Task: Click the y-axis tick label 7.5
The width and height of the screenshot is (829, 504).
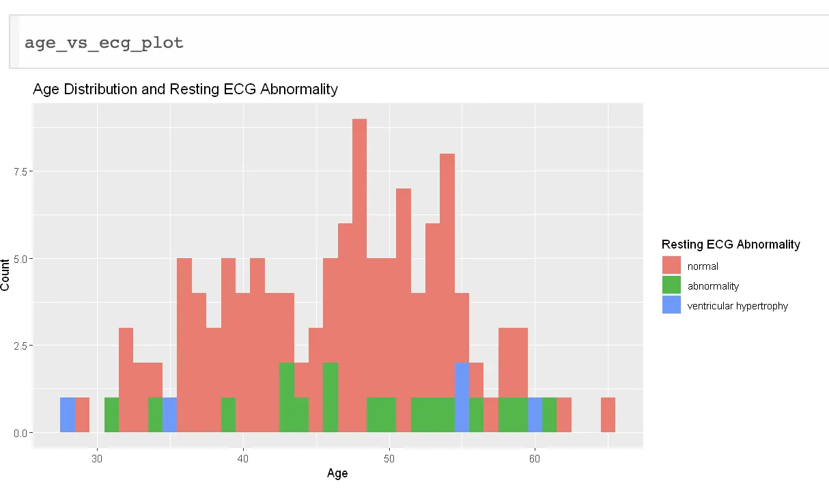Action: pyautogui.click(x=20, y=171)
